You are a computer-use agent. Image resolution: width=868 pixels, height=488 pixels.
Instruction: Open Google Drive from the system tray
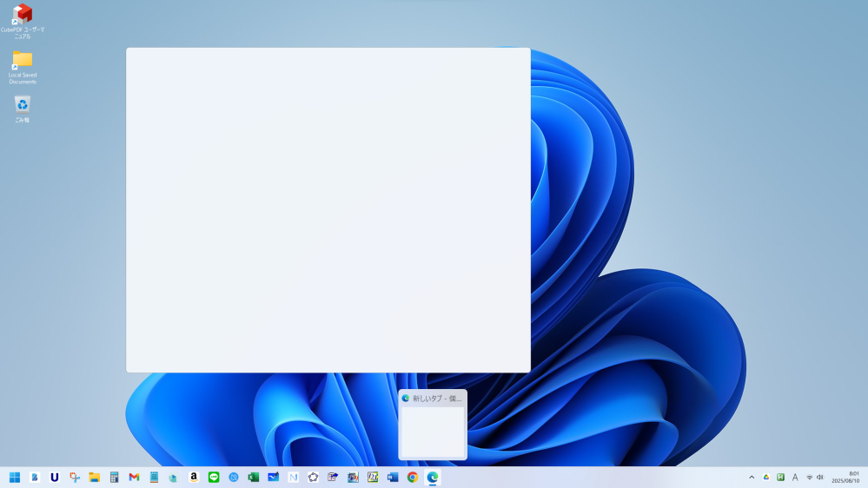pos(766,477)
